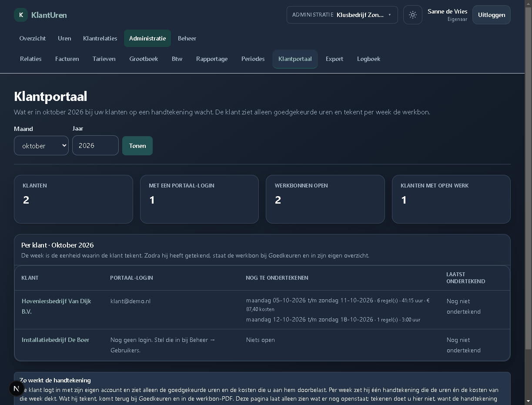Image resolution: width=532 pixels, height=405 pixels.
Task: Go to the Periodes sub-tab
Action: [253, 59]
